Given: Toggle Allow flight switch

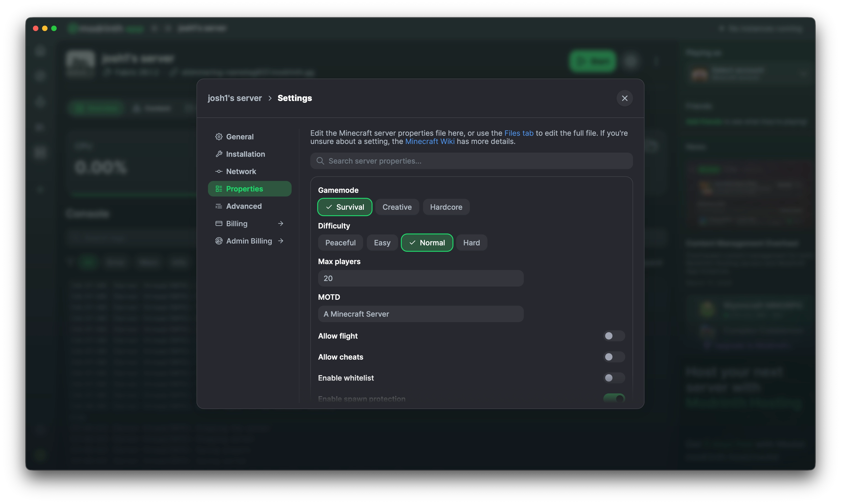Looking at the screenshot, I should point(614,336).
